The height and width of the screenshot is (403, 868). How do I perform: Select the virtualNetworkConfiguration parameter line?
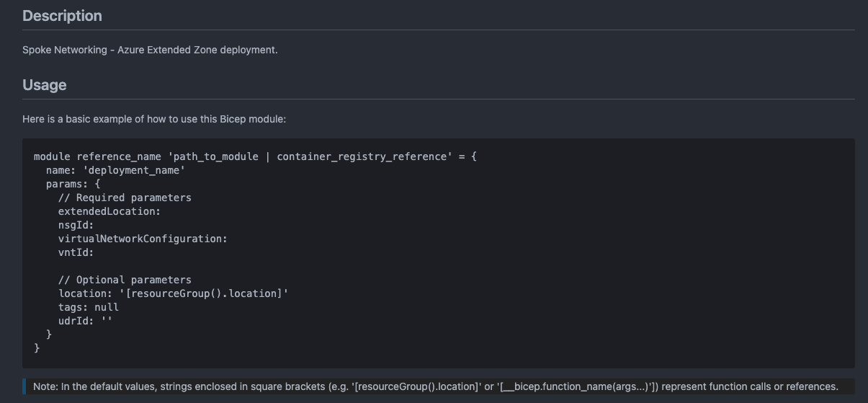coord(143,239)
